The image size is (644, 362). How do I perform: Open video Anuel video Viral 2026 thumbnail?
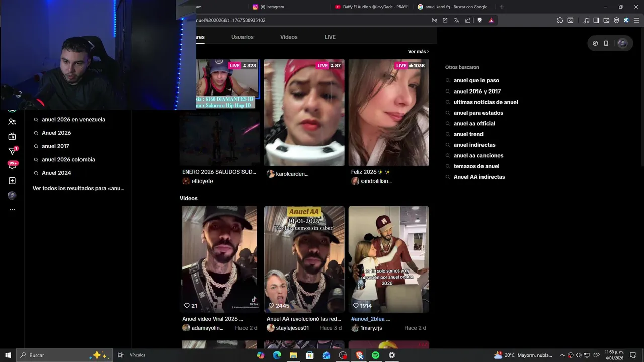pyautogui.click(x=220, y=259)
